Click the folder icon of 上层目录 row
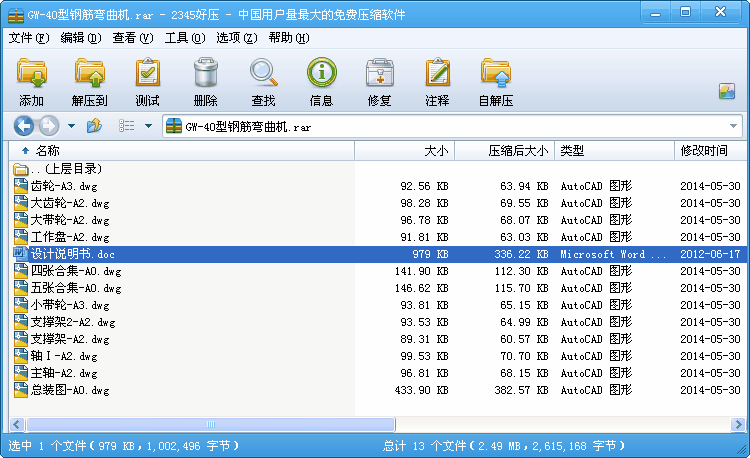Screen dimensions: 750x458 pos(21,169)
